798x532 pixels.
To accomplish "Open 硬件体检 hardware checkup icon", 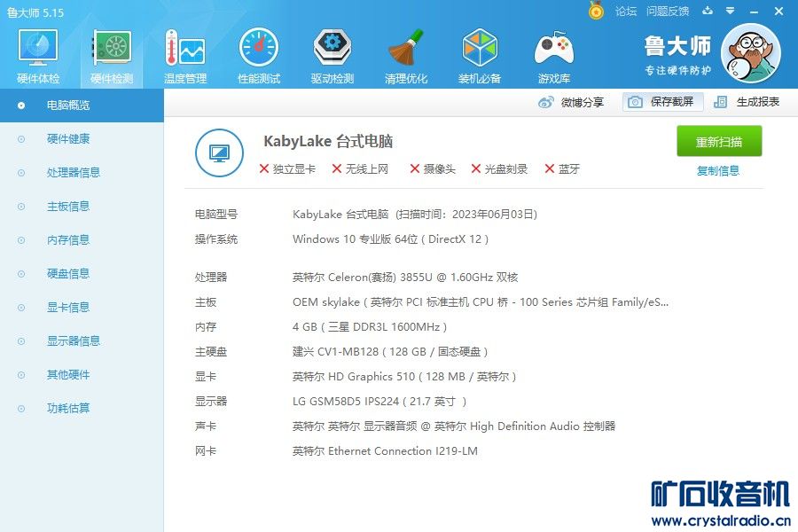I will (37, 56).
